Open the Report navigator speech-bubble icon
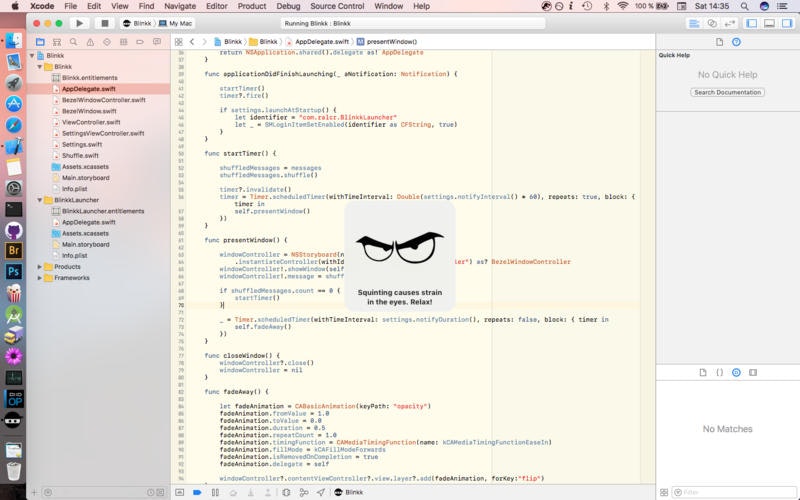The width and height of the screenshot is (800, 500). (157, 42)
